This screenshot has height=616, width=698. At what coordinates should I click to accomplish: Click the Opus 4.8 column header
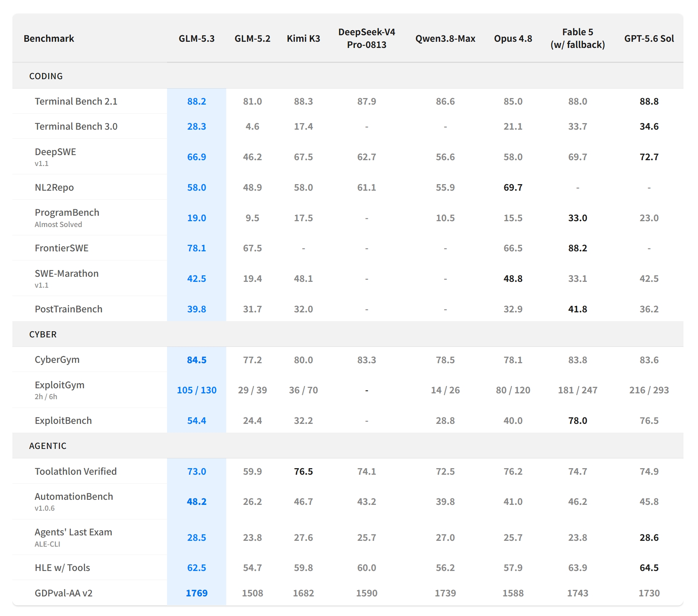click(513, 38)
